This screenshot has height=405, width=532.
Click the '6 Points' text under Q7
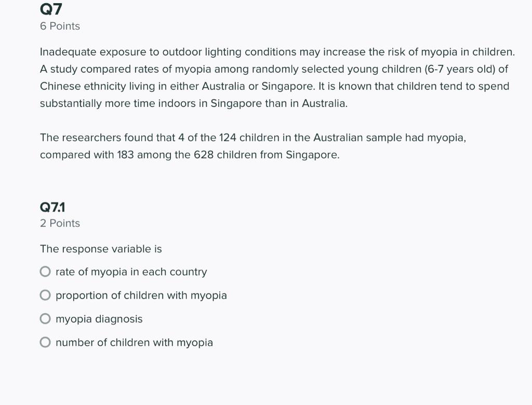coord(60,26)
